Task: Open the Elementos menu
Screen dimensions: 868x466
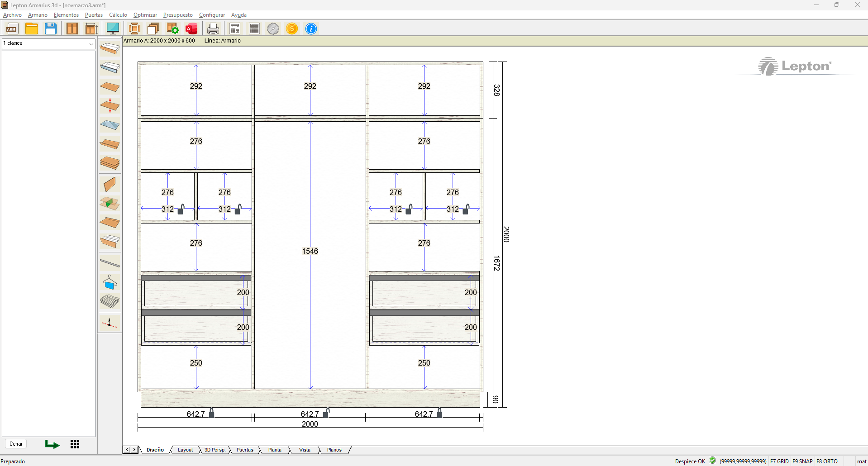Action: click(66, 15)
